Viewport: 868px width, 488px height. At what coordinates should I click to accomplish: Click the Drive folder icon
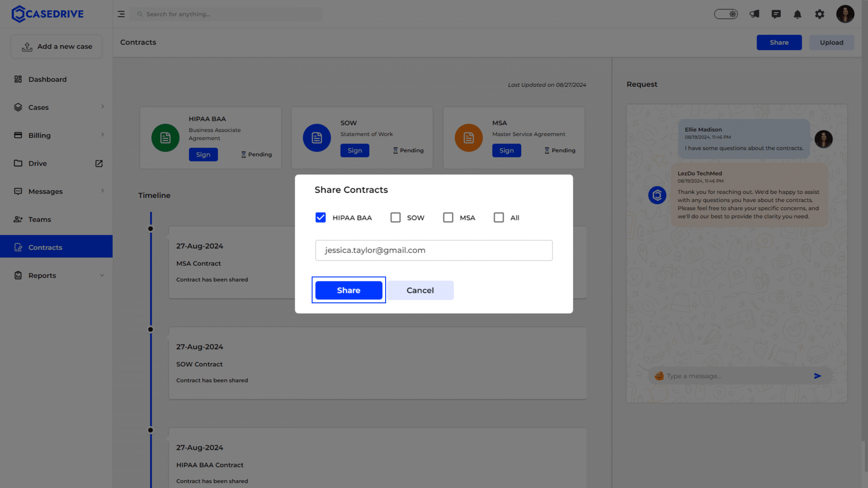coord(18,163)
